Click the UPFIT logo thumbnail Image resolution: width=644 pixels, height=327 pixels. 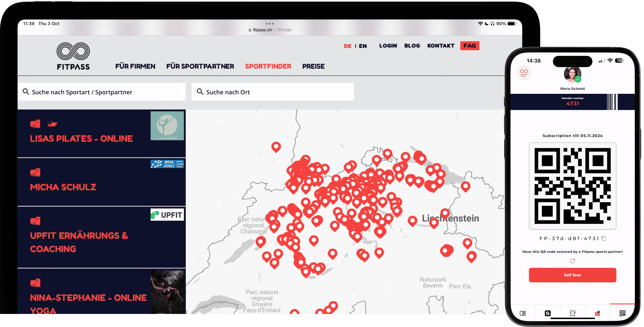pos(167,214)
